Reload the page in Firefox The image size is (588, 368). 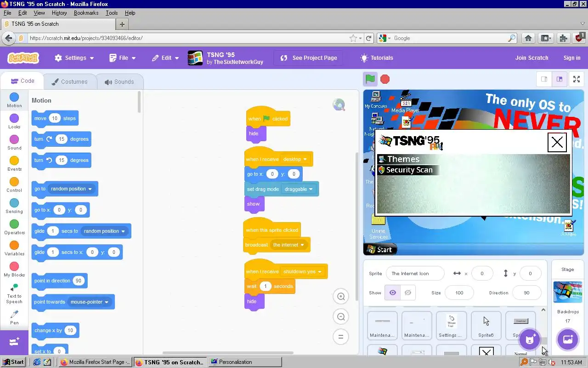368,38
